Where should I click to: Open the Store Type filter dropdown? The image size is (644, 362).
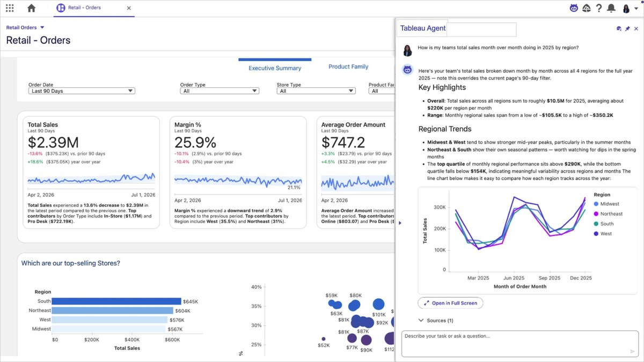point(317,91)
